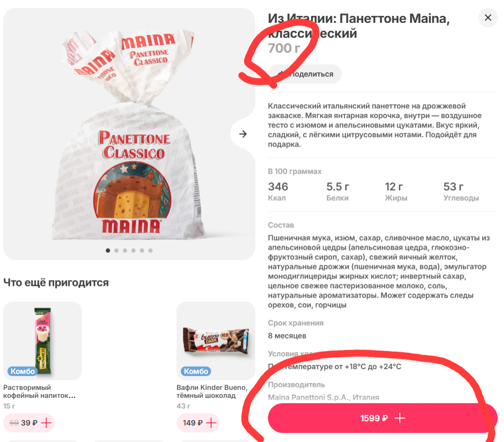Select the fifth carousel dot
The image size is (504, 442).
coord(142,250)
